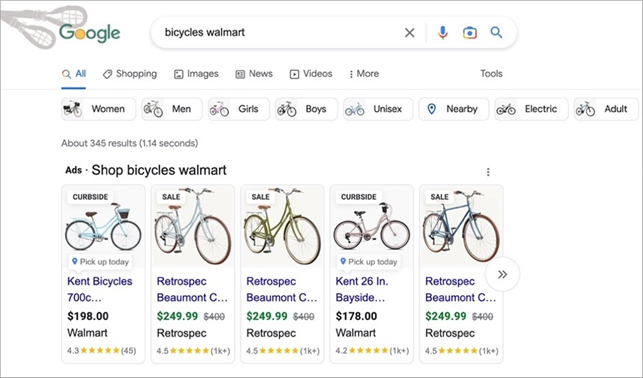Click the green Retrospec bike image
The height and width of the screenshot is (378, 643).
[282, 227]
